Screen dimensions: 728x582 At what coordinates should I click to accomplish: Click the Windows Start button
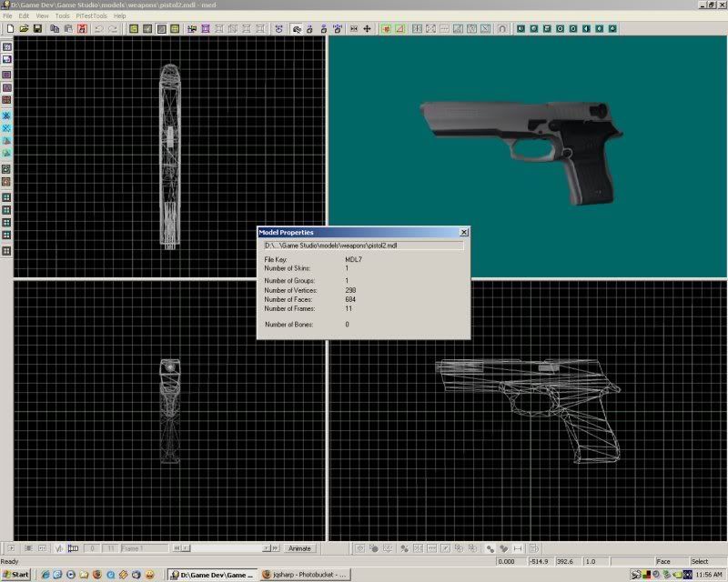pyautogui.click(x=16, y=575)
